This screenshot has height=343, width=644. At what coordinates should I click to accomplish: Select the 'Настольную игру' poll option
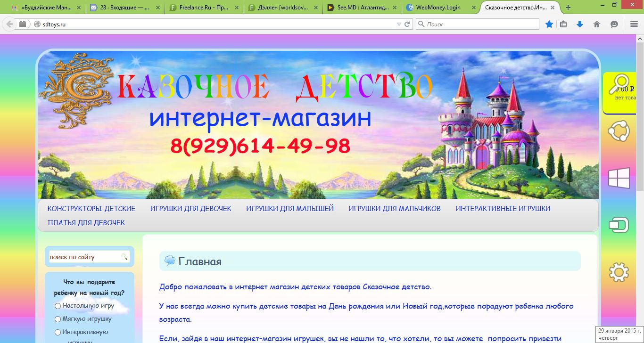58,306
